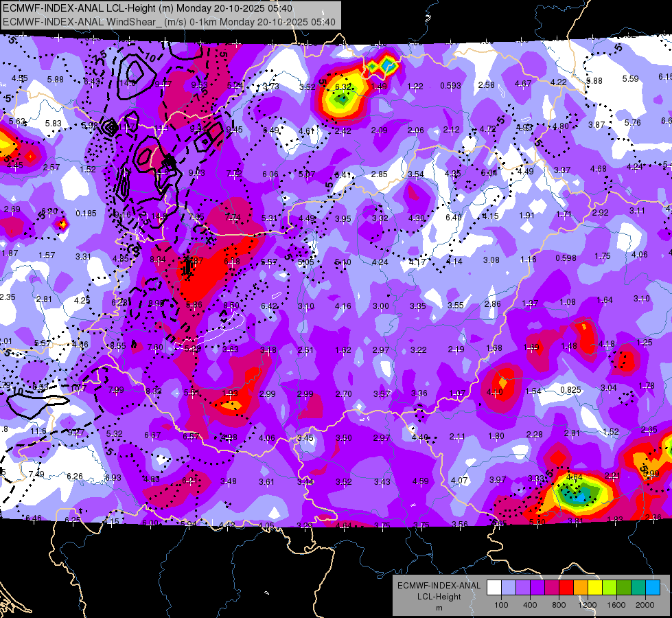Click the legend tick label 100
672x618 pixels.
pos(501,605)
